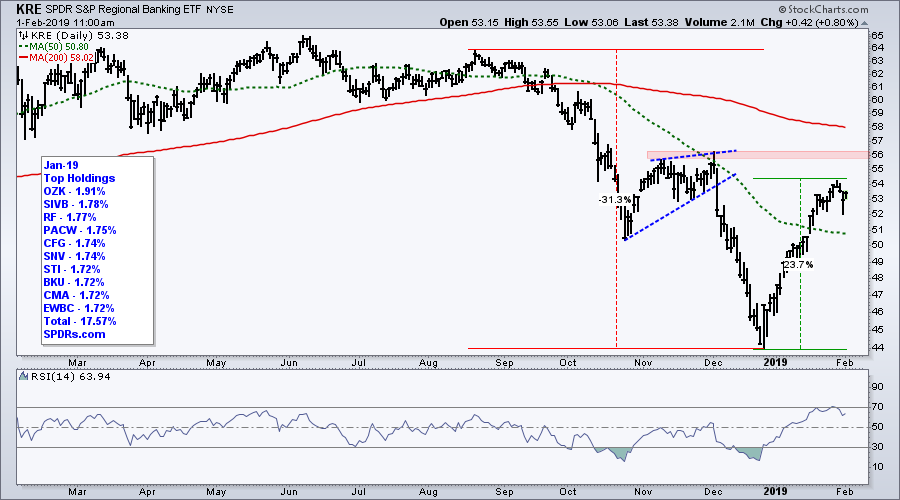The width and height of the screenshot is (900, 500).
Task: Click the 44 price label on the right scale
Action: coord(878,348)
